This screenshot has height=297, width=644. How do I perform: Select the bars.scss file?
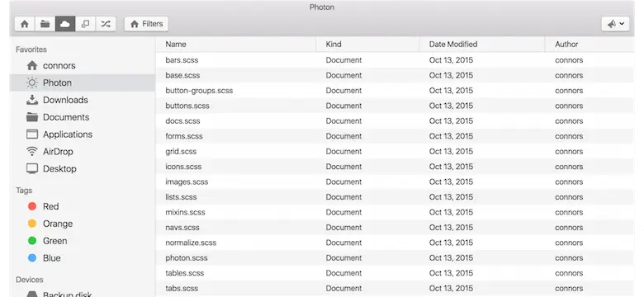pos(395,60)
